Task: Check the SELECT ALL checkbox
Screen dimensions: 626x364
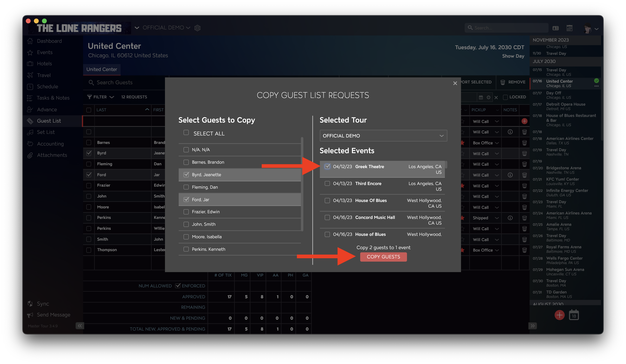Action: [x=186, y=133]
